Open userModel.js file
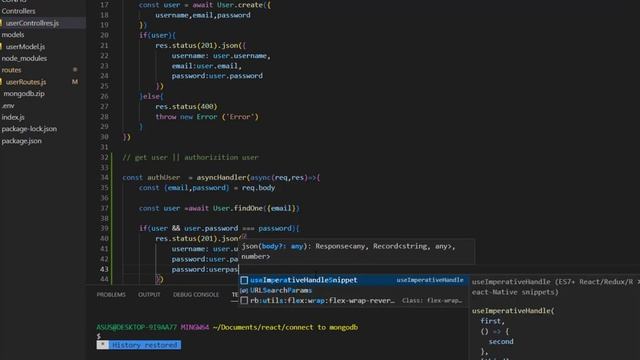Screen dimensions: 640x360 pyautogui.click(x=25, y=47)
